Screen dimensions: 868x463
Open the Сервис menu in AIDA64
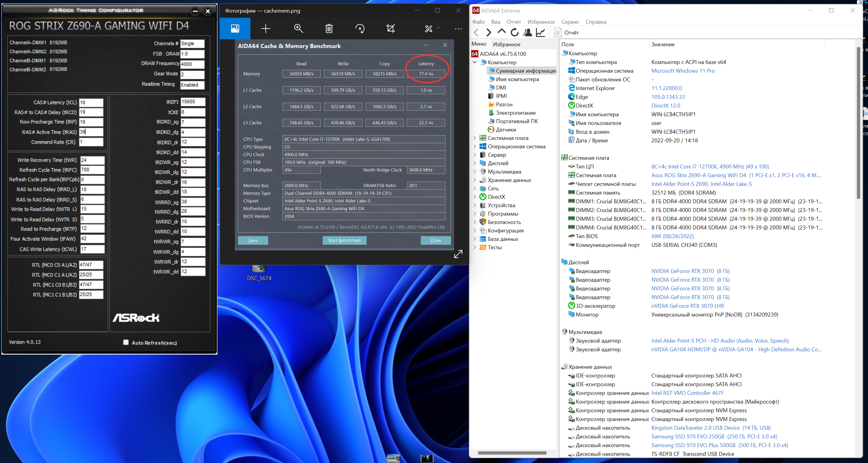point(570,22)
